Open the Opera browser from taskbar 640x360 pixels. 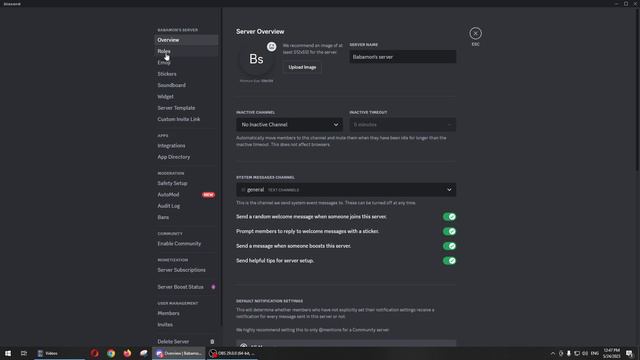tap(95, 353)
